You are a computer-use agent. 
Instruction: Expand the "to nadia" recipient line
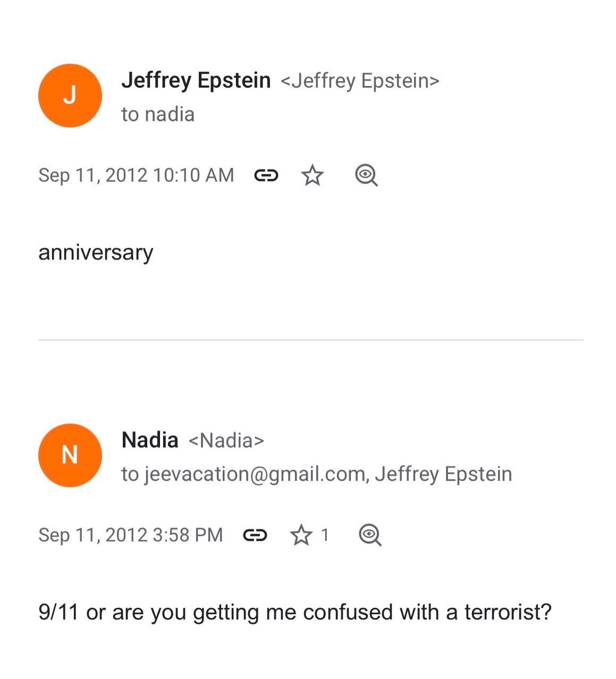pyautogui.click(x=157, y=114)
